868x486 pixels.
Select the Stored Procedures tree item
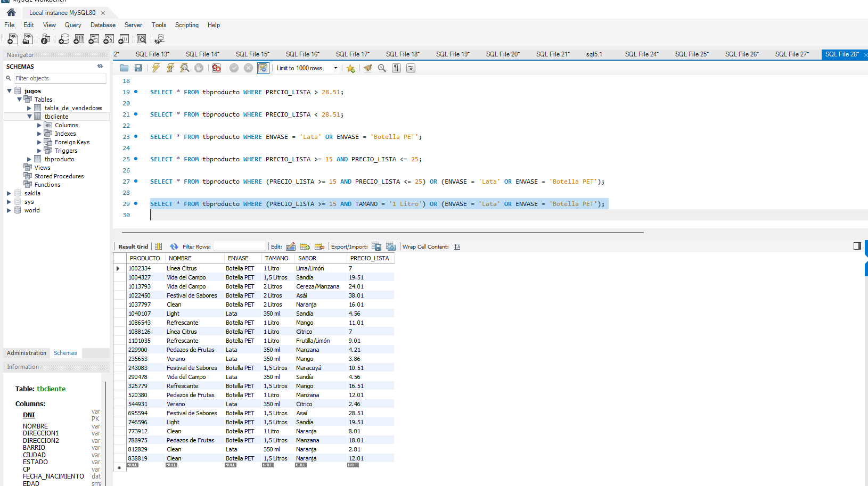coord(59,176)
